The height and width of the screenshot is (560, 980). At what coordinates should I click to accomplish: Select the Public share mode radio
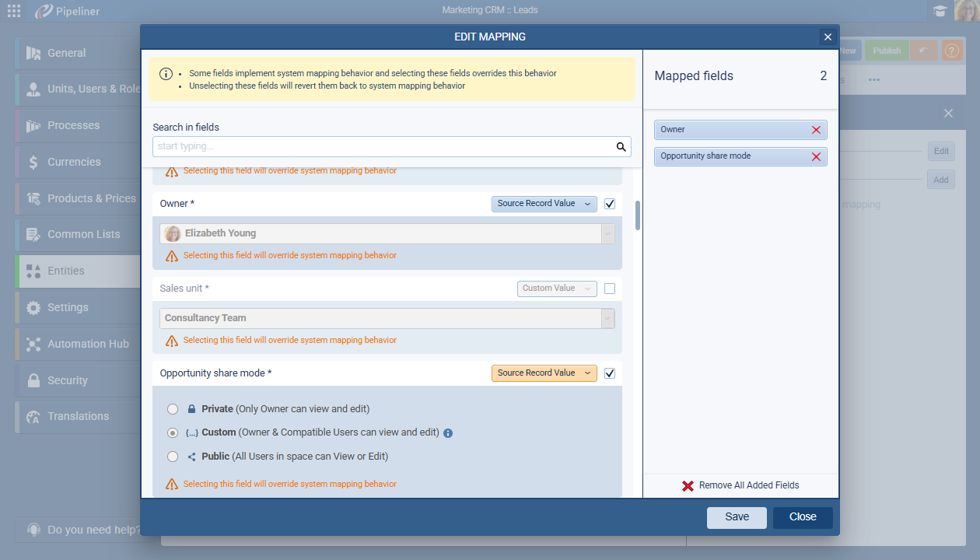173,457
